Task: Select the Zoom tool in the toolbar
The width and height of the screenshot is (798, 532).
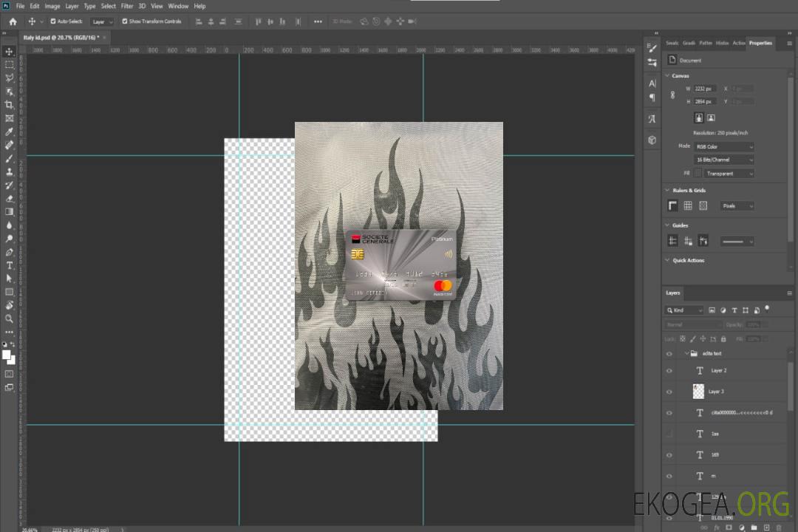Action: tap(10, 318)
